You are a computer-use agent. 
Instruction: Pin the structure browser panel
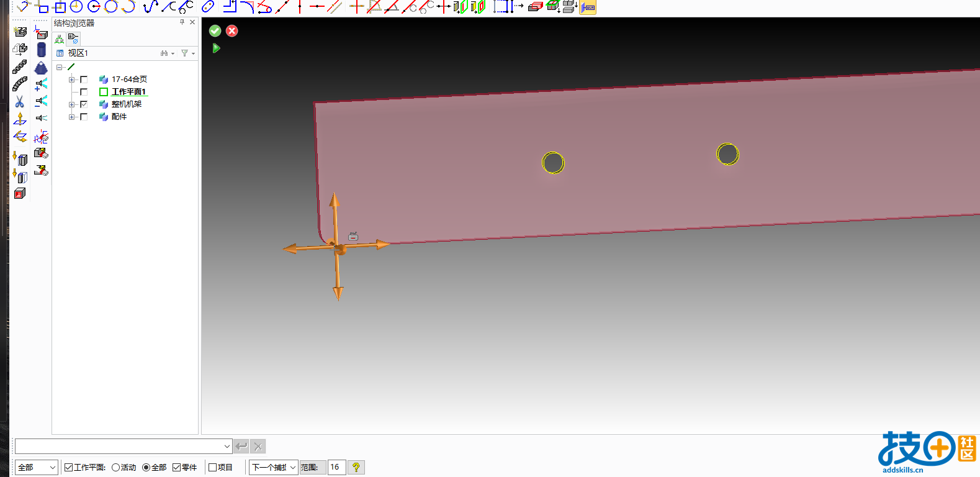[x=182, y=22]
